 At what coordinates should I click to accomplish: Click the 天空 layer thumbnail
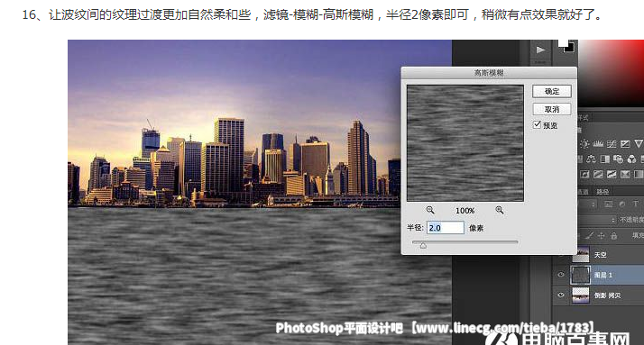tap(581, 254)
